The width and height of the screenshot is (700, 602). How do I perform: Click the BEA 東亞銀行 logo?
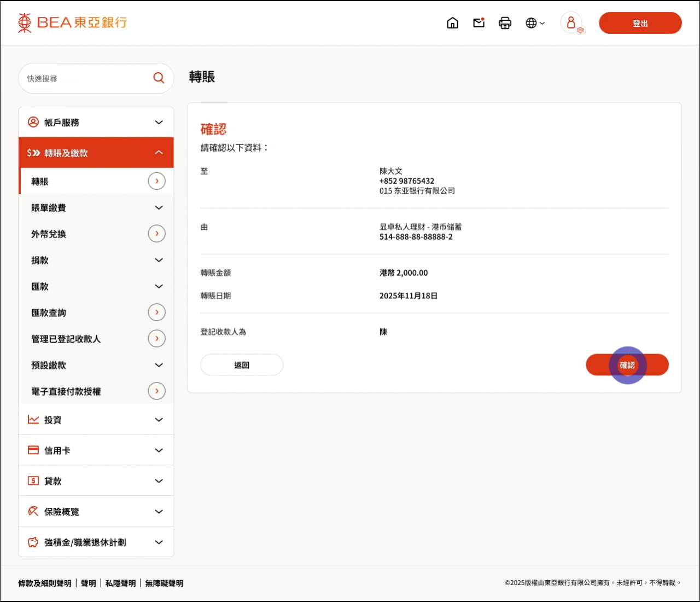pyautogui.click(x=73, y=23)
